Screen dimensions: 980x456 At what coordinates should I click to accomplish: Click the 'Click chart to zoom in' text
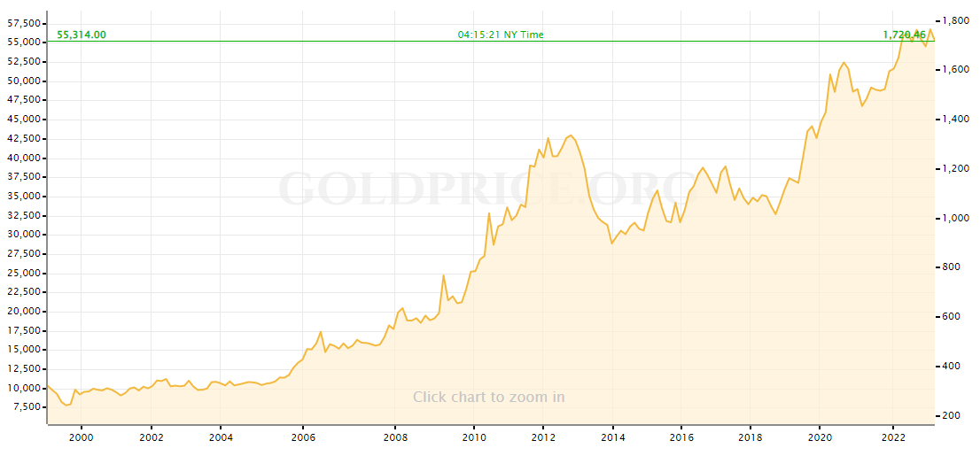488,398
